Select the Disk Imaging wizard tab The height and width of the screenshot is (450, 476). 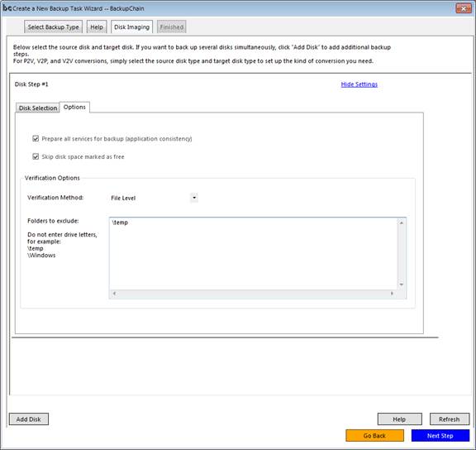131,27
